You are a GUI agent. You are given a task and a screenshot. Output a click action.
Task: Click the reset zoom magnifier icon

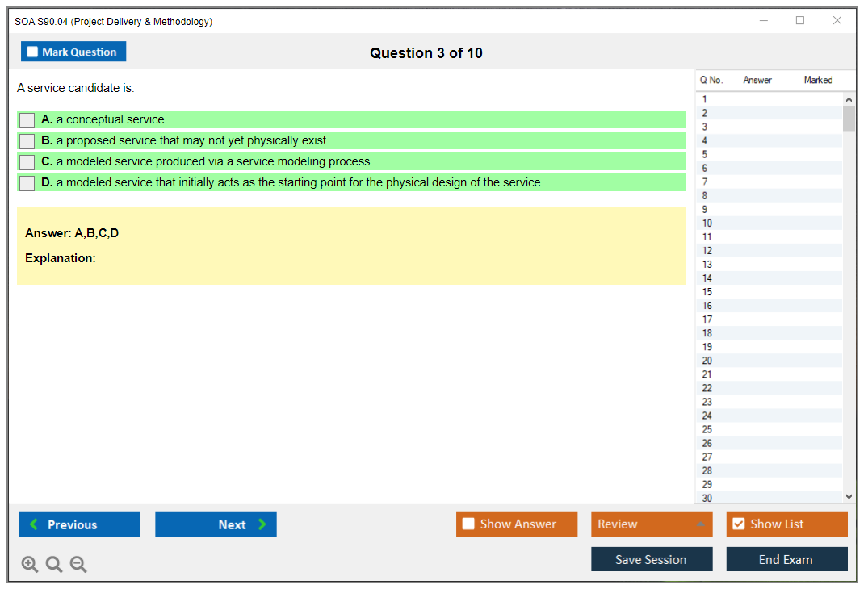[x=54, y=565]
